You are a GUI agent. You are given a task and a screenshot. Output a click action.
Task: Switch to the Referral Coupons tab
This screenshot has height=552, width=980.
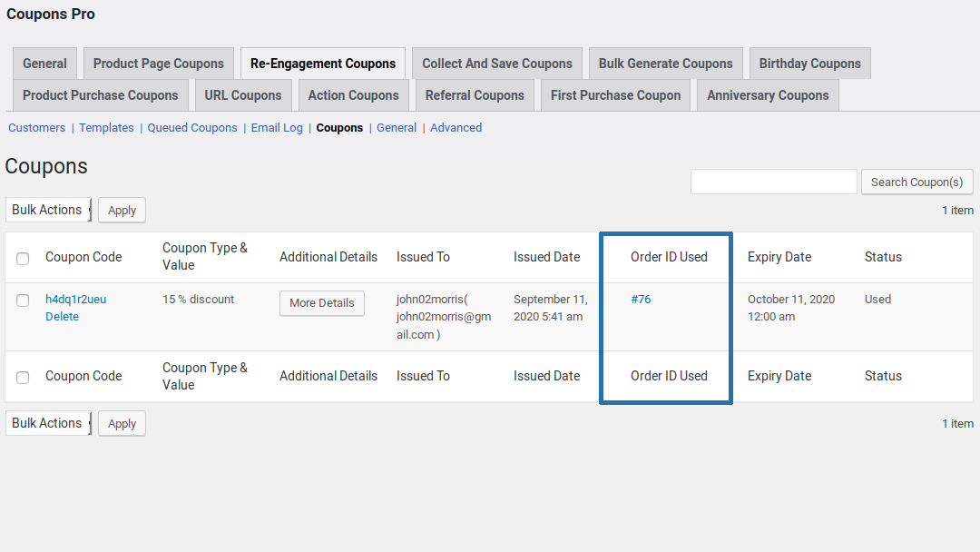pyautogui.click(x=475, y=94)
